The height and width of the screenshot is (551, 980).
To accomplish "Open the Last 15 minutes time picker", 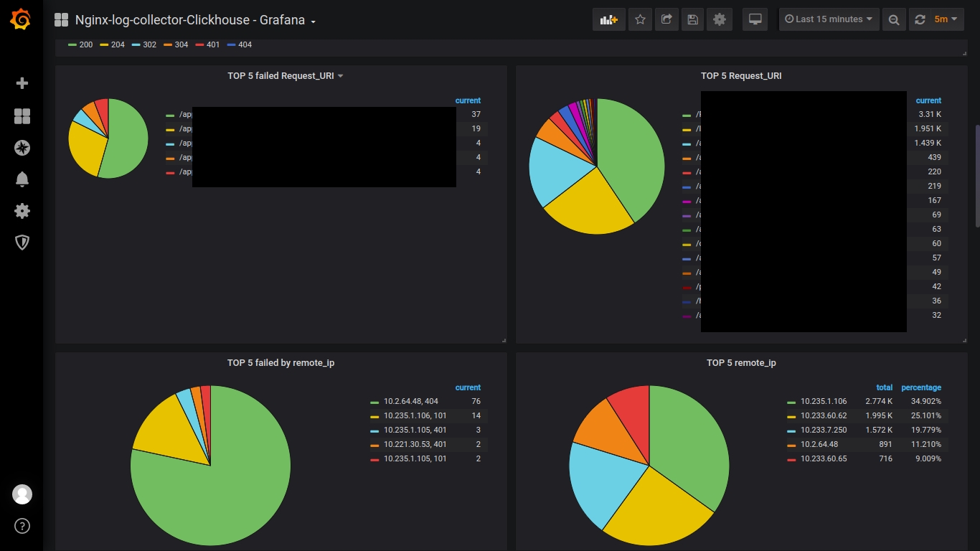I will (x=829, y=19).
